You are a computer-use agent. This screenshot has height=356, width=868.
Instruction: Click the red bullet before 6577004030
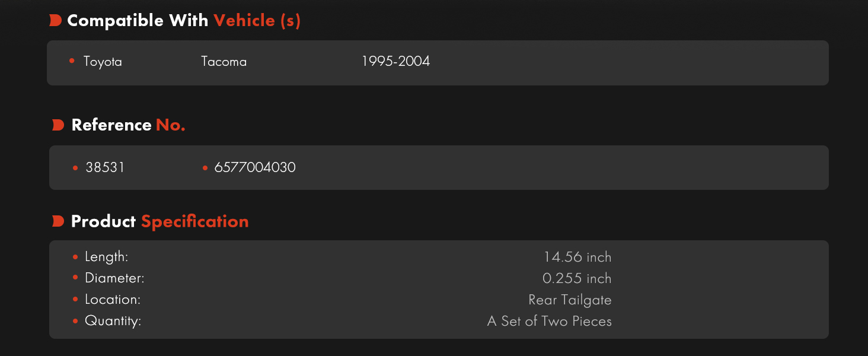coord(205,168)
